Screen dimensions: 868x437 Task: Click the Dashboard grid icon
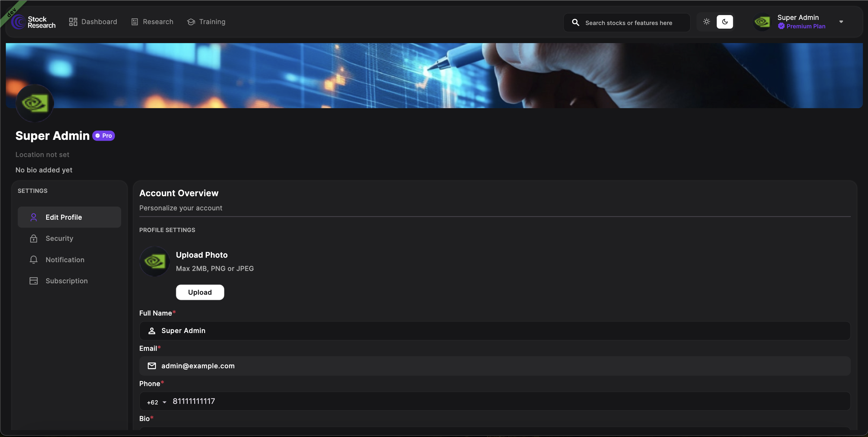(73, 22)
